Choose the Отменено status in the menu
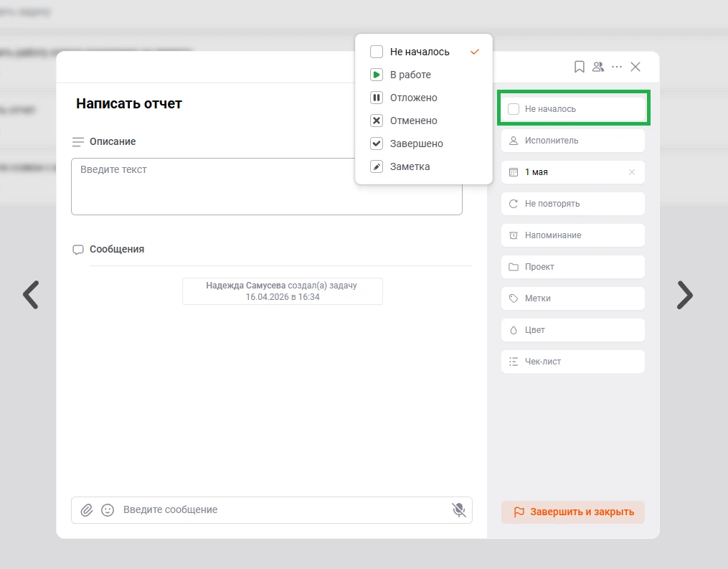Viewport: 728px width, 569px height. [x=413, y=121]
